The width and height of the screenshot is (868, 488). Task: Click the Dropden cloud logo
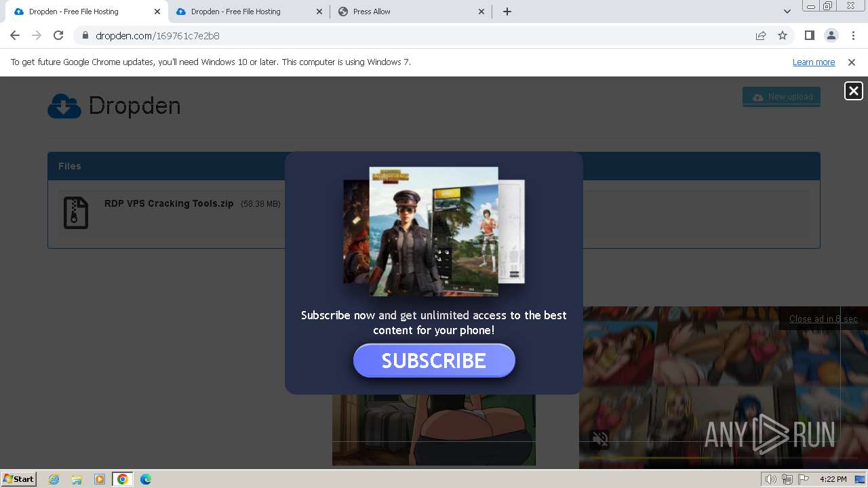coord(64,106)
